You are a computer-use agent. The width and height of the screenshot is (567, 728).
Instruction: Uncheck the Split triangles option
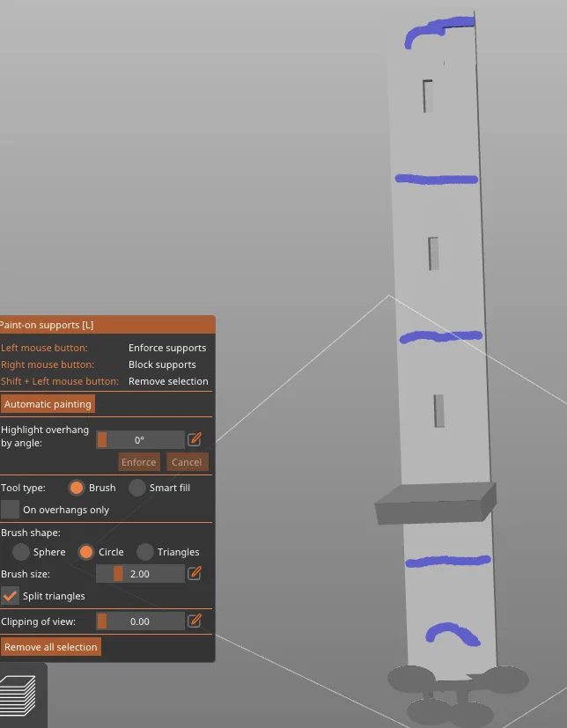[10, 596]
